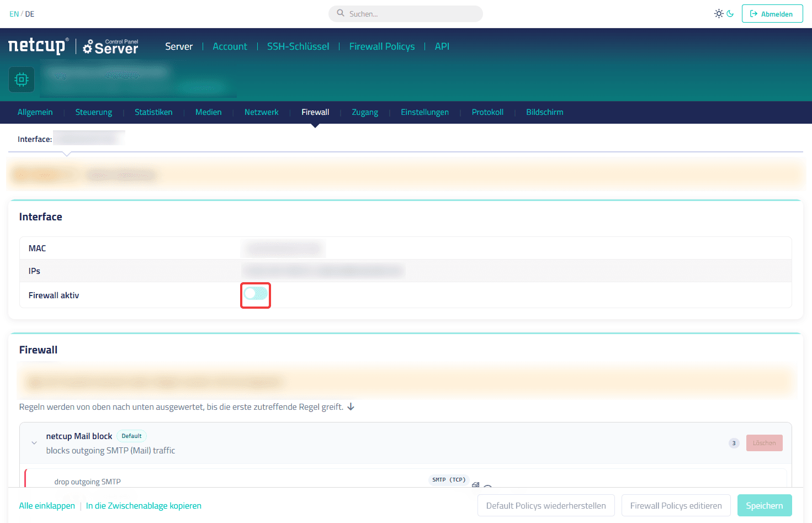Switch theme using the sun icon
The width and height of the screenshot is (812, 523).
[x=719, y=13]
